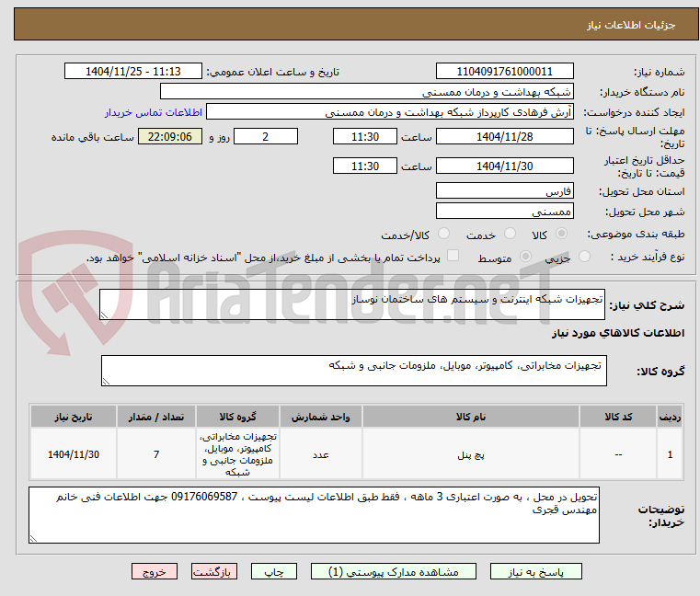The image size is (700, 596).
Task: Click the 'پاسخ به نیاز' button
Action: point(535,571)
